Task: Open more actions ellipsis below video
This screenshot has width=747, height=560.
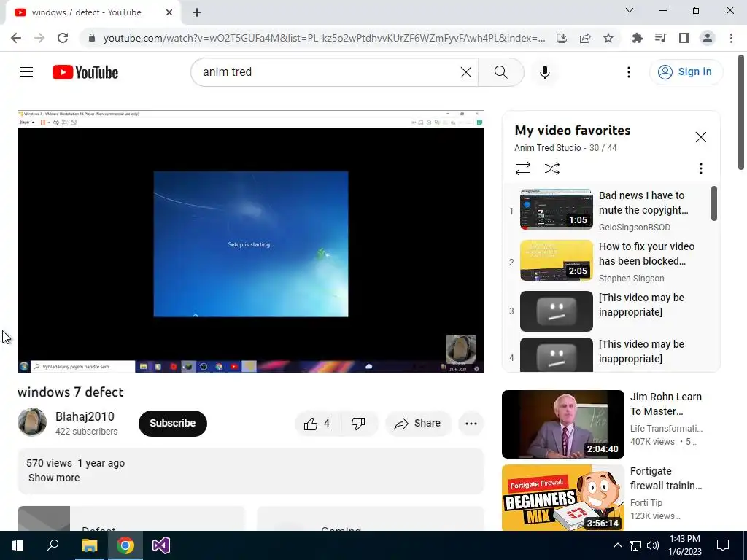Action: click(x=471, y=424)
